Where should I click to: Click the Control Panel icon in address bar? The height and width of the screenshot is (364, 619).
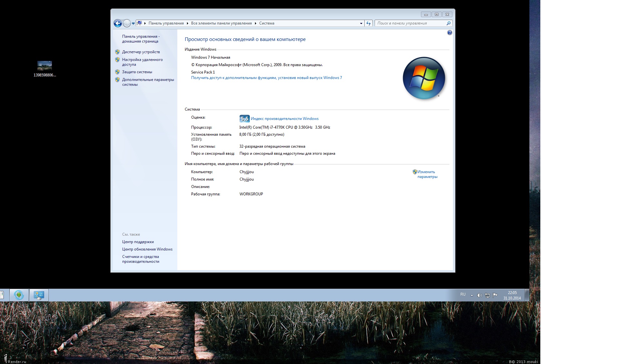[x=139, y=23]
